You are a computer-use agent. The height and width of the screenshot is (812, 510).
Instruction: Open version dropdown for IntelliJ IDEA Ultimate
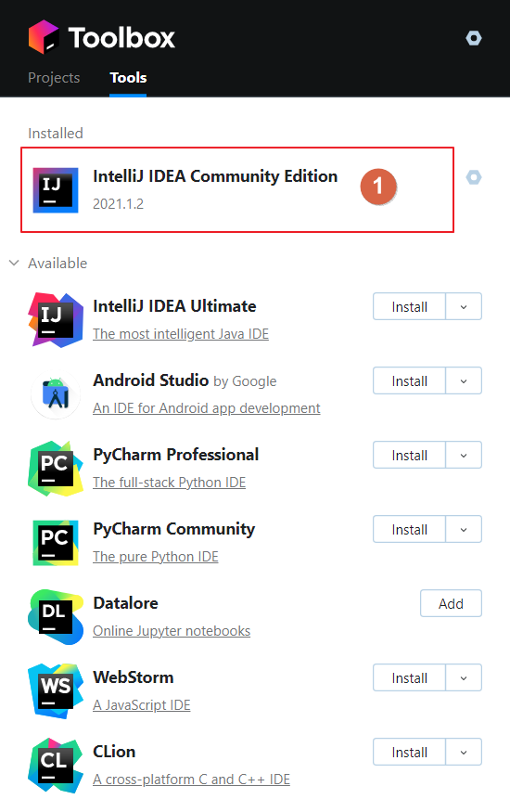pos(464,306)
